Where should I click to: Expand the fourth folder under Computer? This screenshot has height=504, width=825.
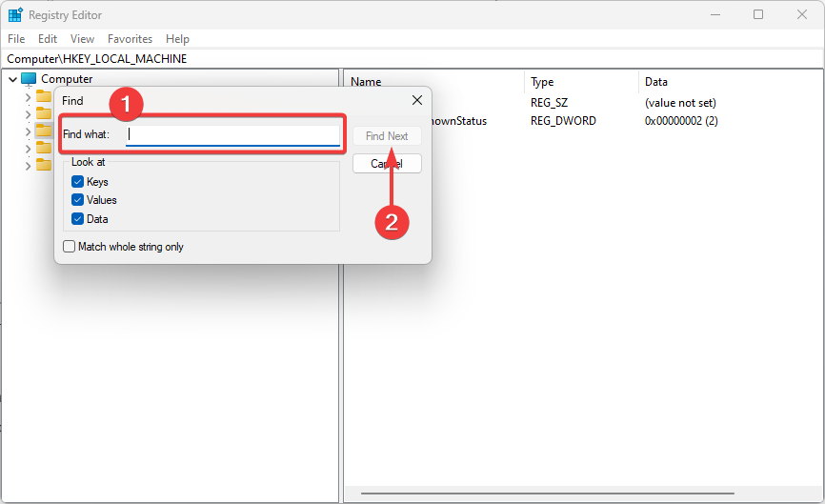pos(28,148)
